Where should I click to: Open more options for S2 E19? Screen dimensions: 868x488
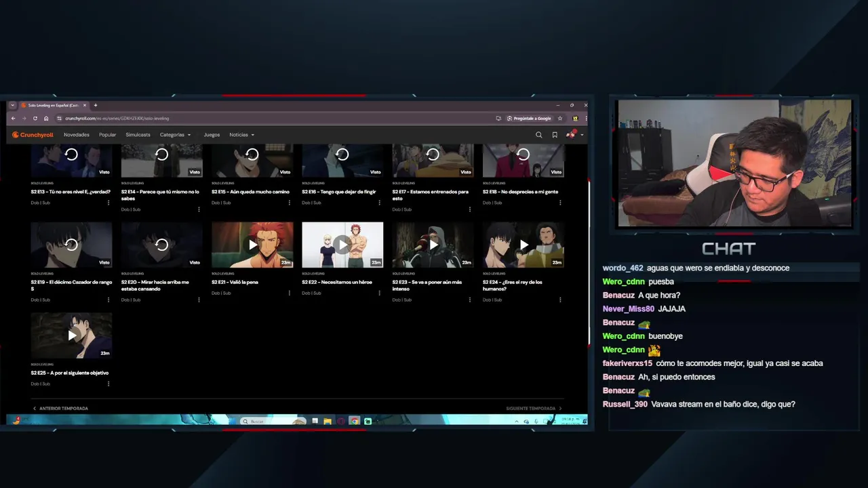point(108,300)
